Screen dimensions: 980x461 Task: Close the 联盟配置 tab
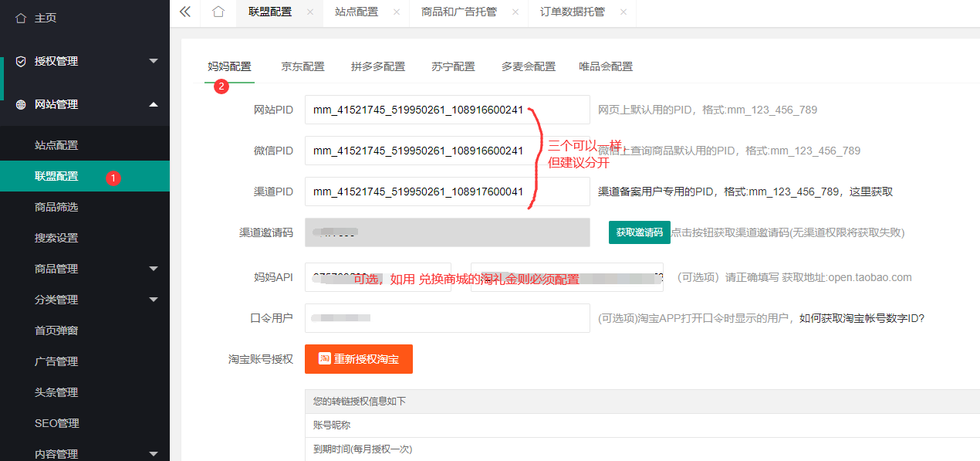coord(310,12)
